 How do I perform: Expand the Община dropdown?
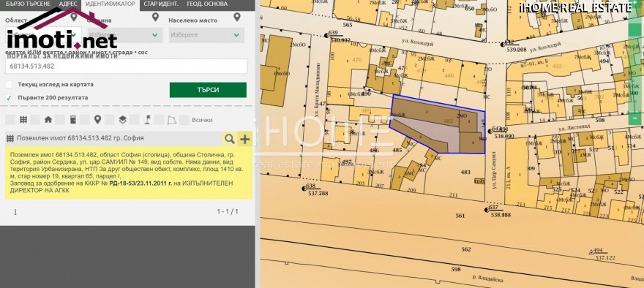pyautogui.click(x=125, y=35)
